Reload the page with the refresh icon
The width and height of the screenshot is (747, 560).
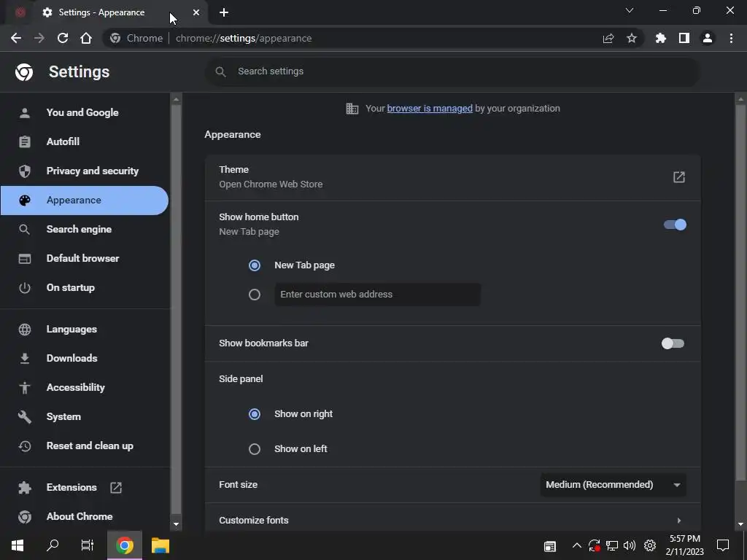(63, 38)
